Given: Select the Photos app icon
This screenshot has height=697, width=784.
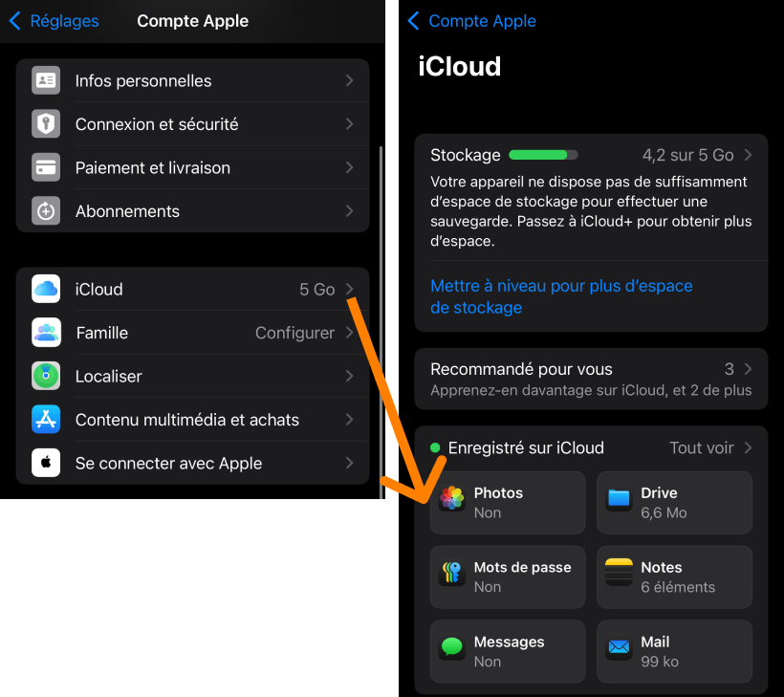Looking at the screenshot, I should coord(450,502).
